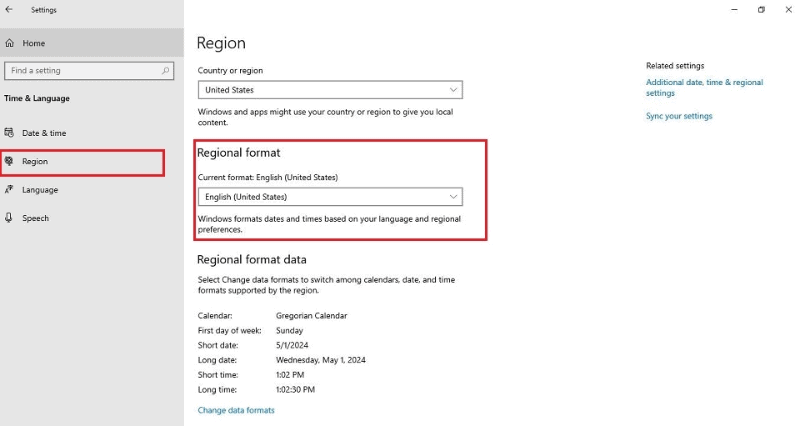This screenshot has height=426, width=800.
Task: Click the Speech microphone icon in the sidebar
Action: click(x=10, y=218)
